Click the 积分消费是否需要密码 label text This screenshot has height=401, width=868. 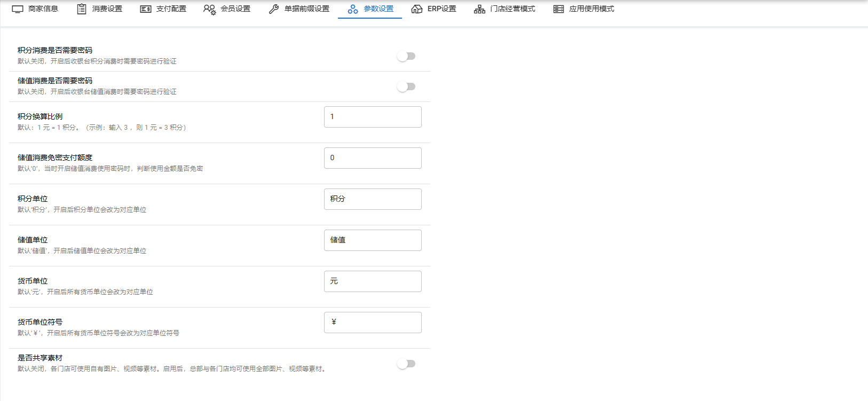pos(55,50)
